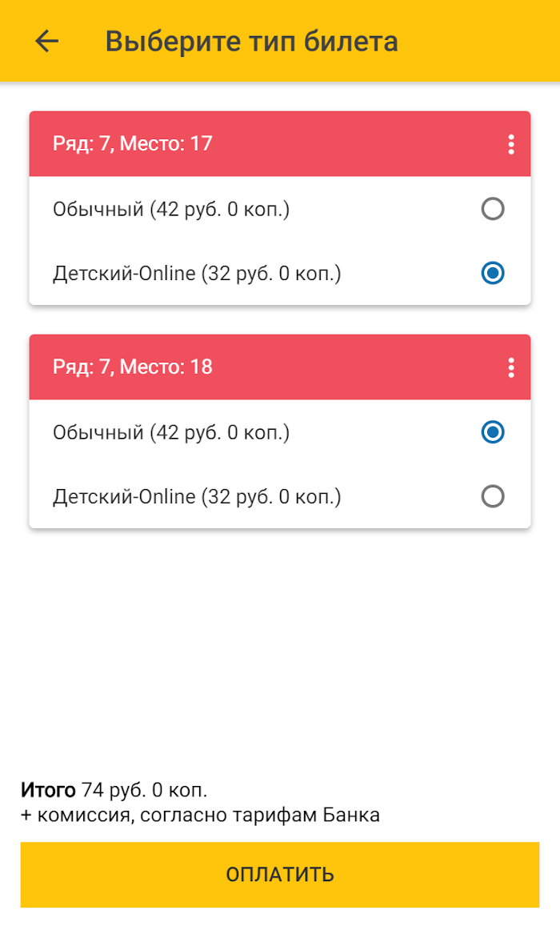Click the Итого 74 руб. total line

(x=114, y=790)
